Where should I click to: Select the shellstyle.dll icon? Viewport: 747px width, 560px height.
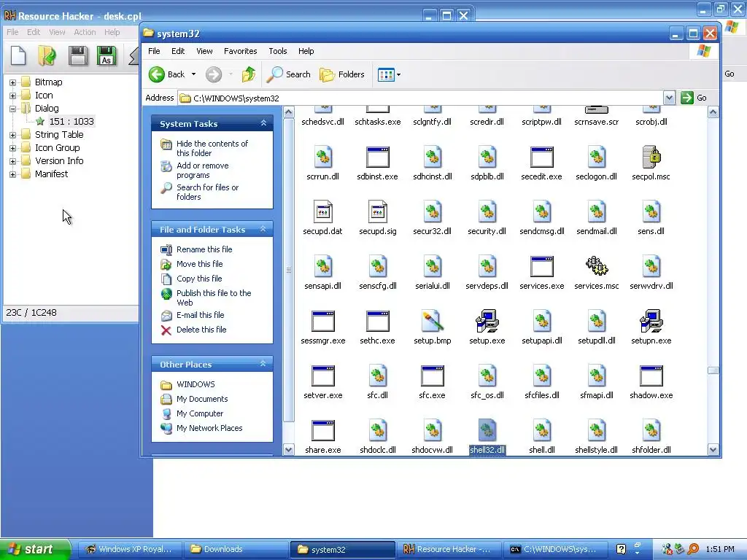(597, 430)
